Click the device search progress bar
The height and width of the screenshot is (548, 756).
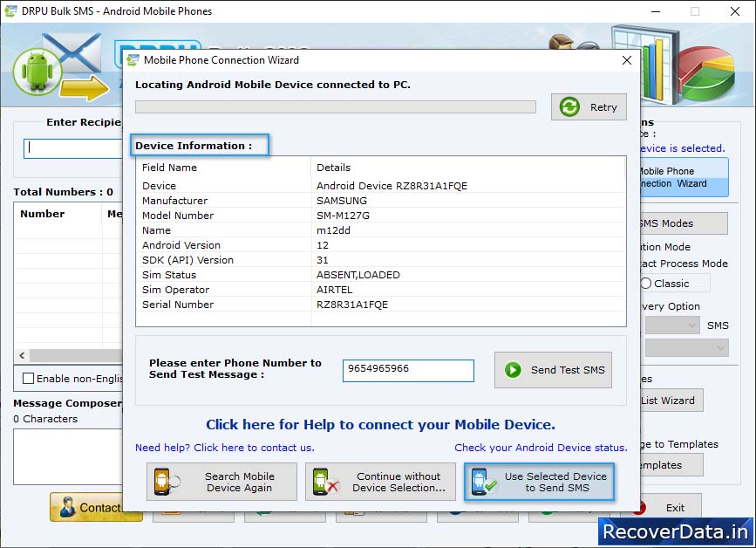tap(336, 107)
